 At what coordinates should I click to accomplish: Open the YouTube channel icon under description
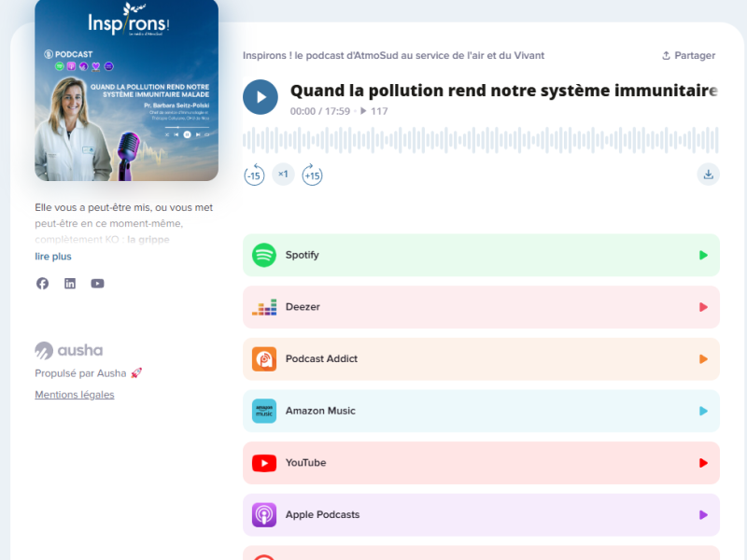click(98, 284)
